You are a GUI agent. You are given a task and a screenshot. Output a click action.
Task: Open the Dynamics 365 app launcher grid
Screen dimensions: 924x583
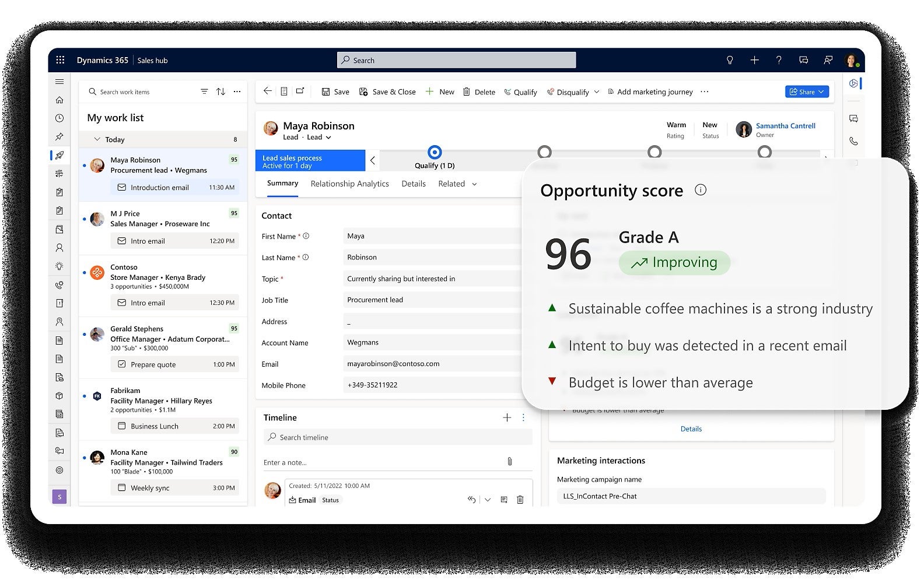pyautogui.click(x=60, y=60)
